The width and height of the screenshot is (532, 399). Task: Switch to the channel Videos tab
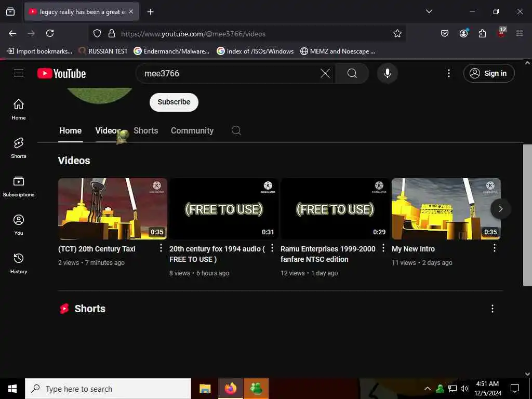point(108,130)
